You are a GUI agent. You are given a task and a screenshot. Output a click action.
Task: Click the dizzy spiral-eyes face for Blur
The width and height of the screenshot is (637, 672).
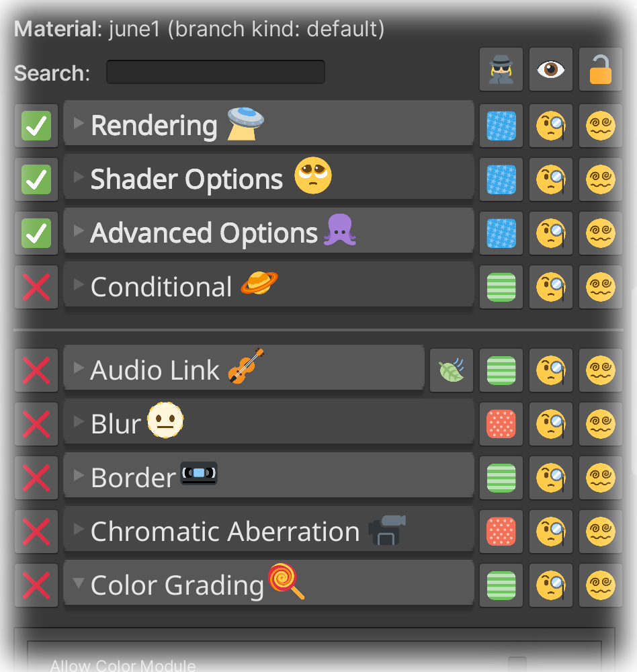[x=600, y=424]
